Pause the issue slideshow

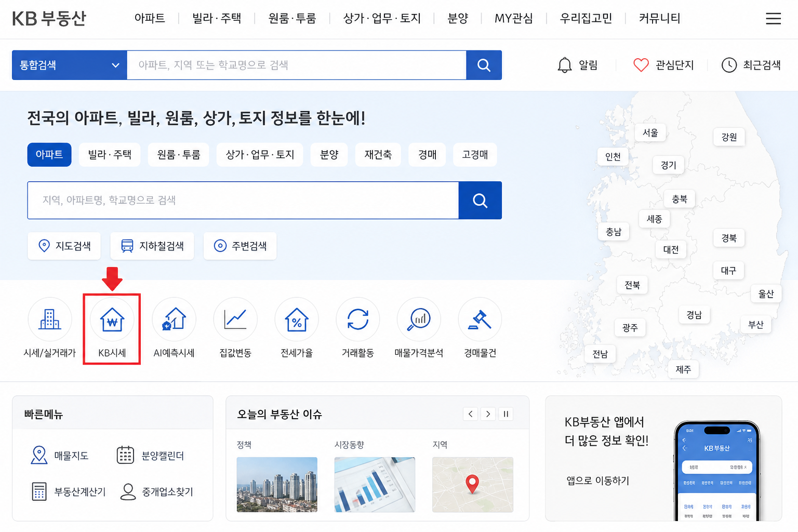[506, 414]
